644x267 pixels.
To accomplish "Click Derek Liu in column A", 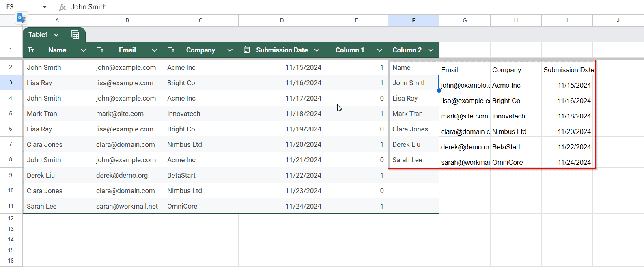I will 57,175.
